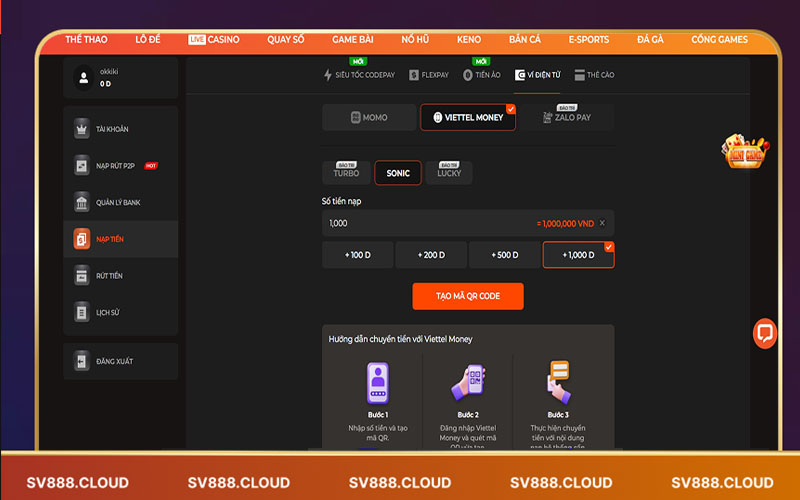Click the Hướng dẫn chuyển tiền heading

coord(401,339)
